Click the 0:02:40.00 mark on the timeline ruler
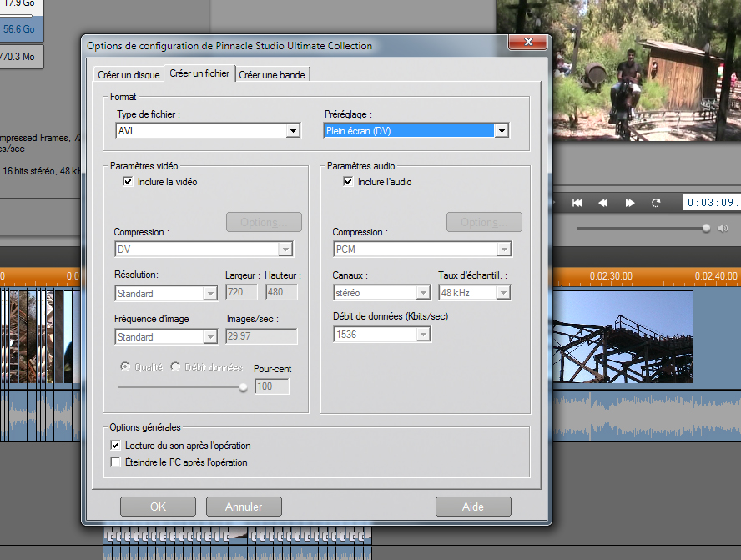Viewport: 741px width, 560px height. (x=715, y=276)
